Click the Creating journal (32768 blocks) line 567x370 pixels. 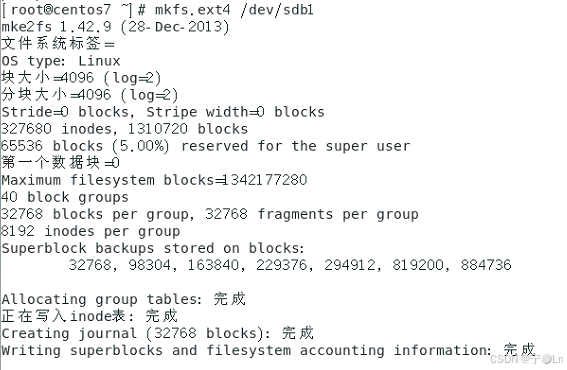(x=158, y=333)
